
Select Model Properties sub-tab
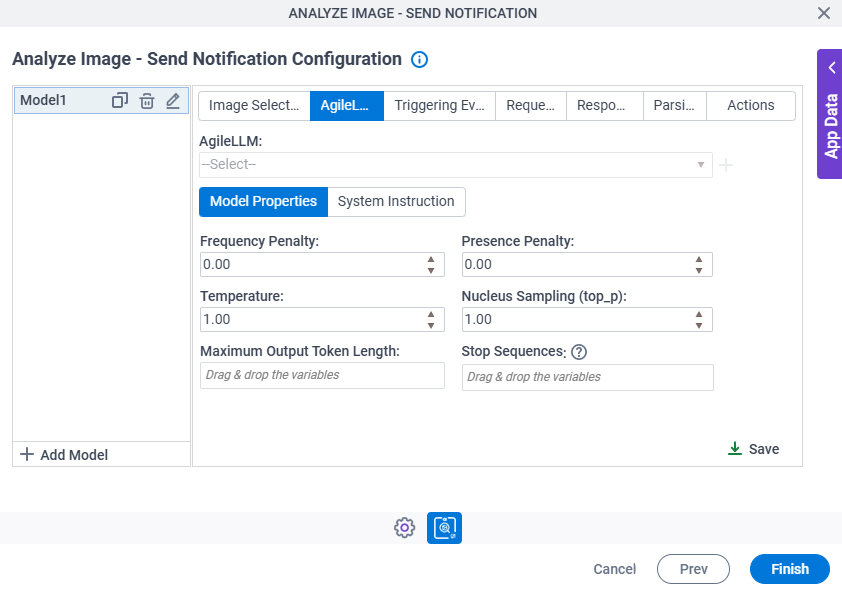263,201
